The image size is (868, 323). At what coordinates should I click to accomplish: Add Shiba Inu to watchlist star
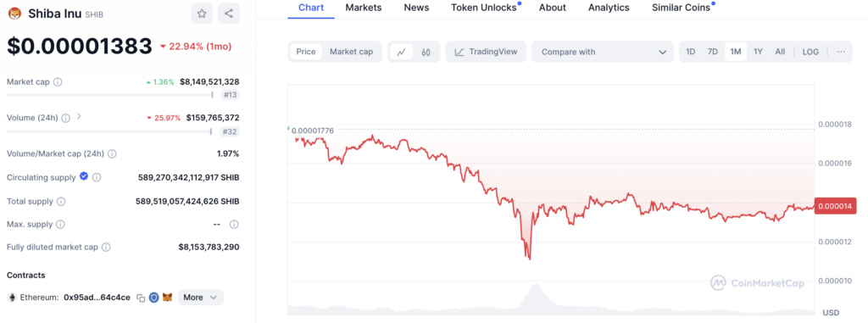click(x=202, y=14)
